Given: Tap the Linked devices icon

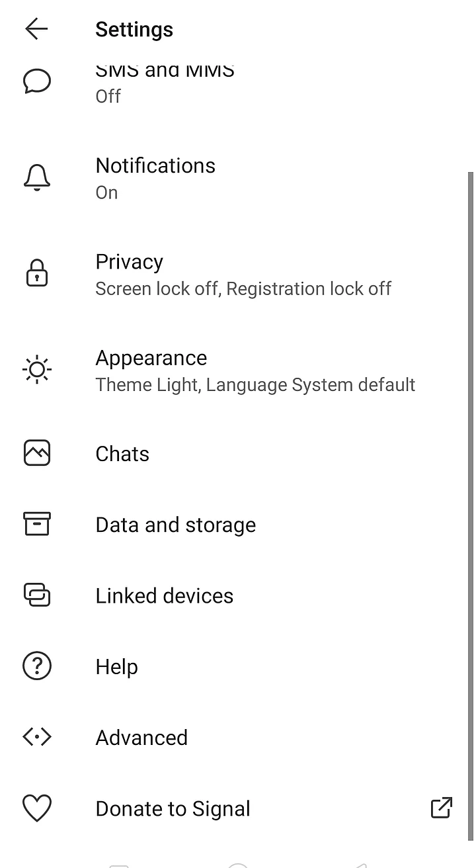Looking at the screenshot, I should pos(37,595).
